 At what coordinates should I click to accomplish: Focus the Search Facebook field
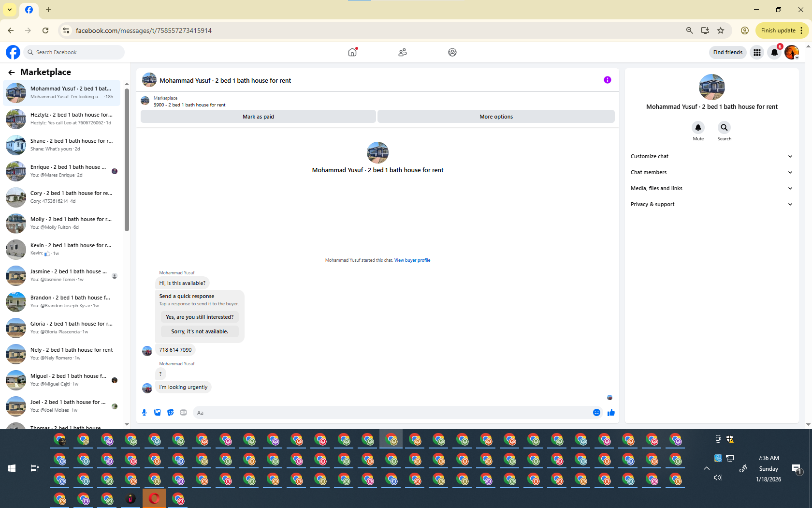point(73,52)
